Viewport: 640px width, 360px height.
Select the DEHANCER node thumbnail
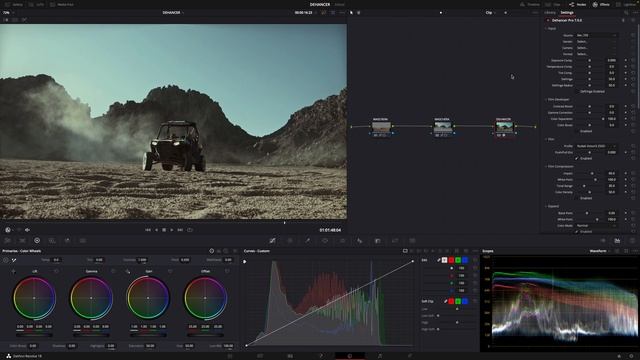(504, 127)
